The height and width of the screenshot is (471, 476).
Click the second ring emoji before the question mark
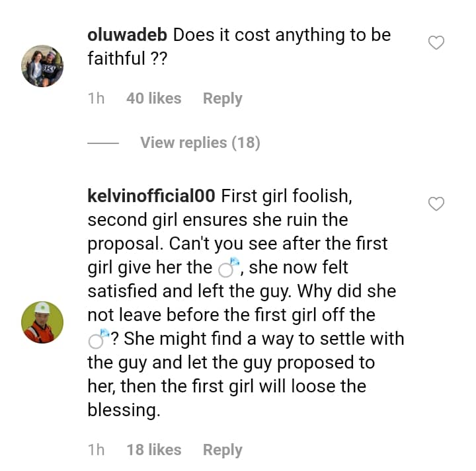click(x=97, y=340)
